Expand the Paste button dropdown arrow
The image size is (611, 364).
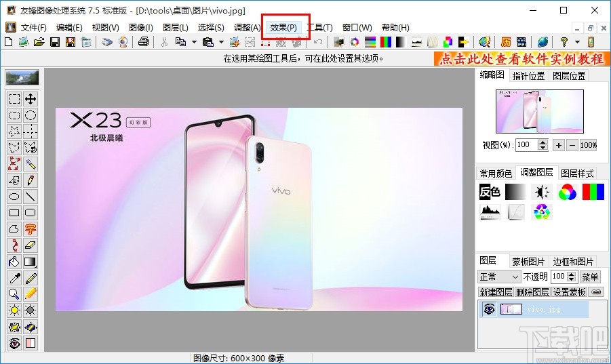[221, 41]
